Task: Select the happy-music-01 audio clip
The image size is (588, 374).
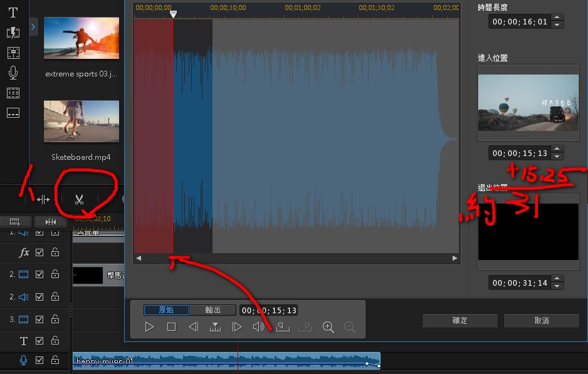Action: click(x=226, y=361)
